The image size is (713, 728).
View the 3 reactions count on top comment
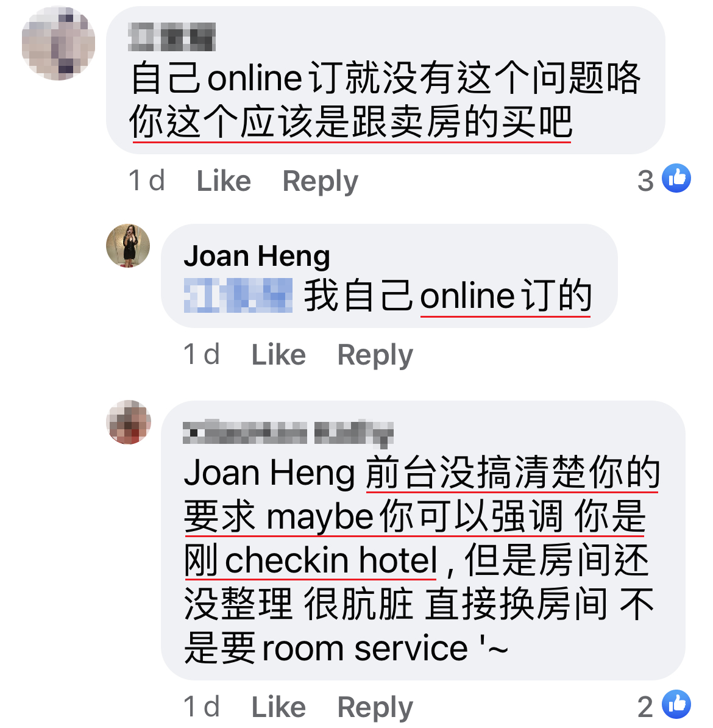[x=645, y=180]
